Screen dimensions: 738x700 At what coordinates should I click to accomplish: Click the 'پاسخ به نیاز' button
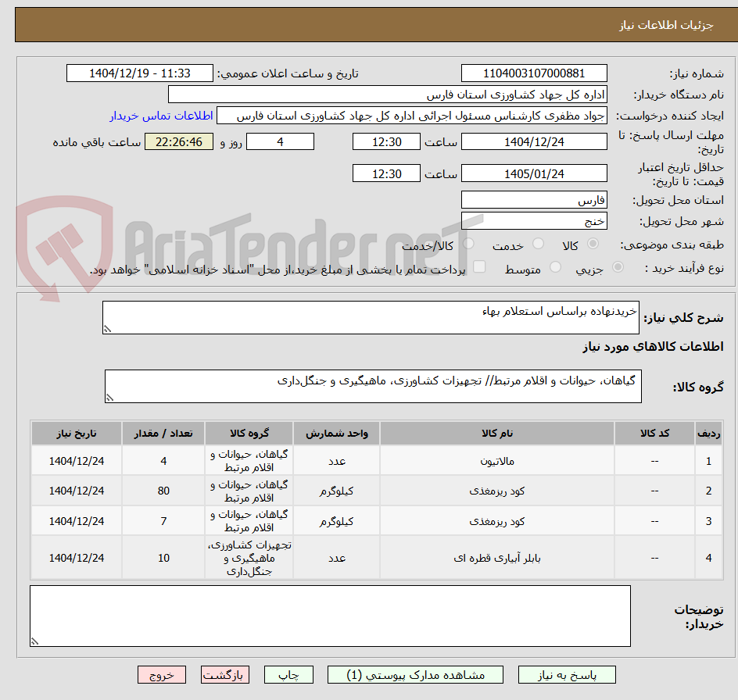tap(567, 674)
